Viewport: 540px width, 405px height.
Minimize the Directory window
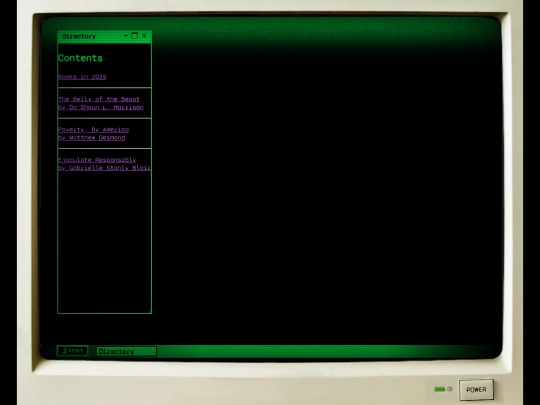pyautogui.click(x=126, y=35)
